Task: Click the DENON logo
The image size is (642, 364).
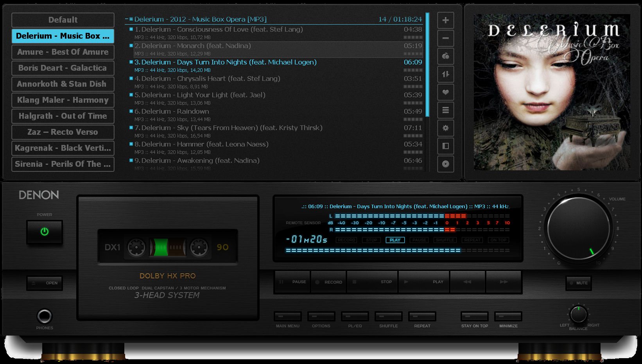Action: pyautogui.click(x=39, y=195)
